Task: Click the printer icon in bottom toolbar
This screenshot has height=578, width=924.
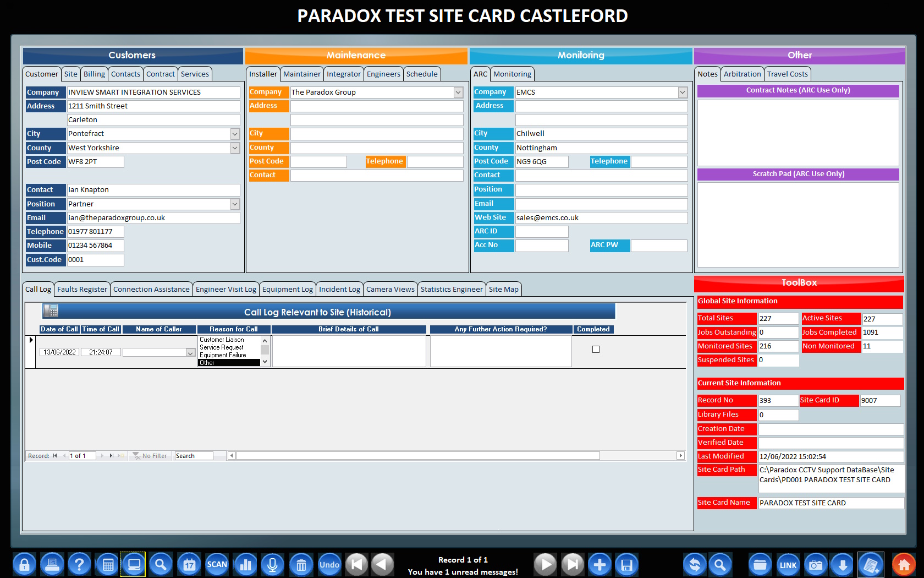Action: 52,564
